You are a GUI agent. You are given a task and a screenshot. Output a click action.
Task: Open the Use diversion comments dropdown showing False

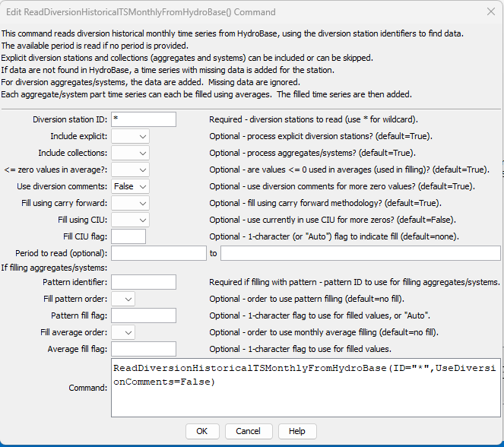130,186
